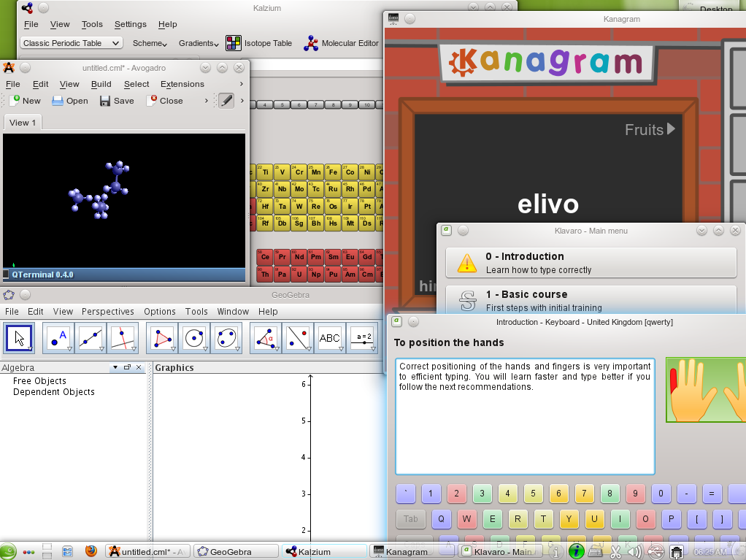The image size is (746, 560).
Task: Choose the Line through Two Points tool
Action: click(x=90, y=338)
